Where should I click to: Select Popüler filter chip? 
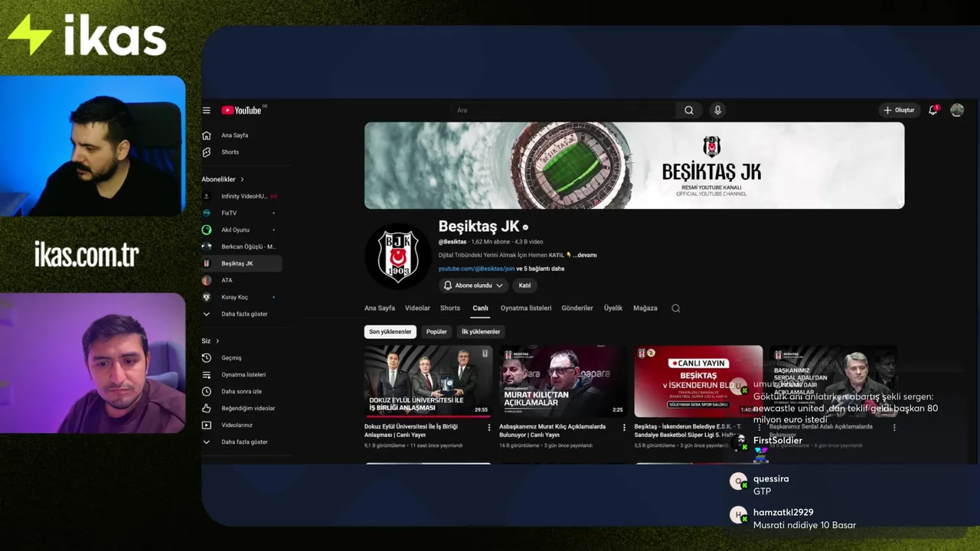click(x=436, y=332)
